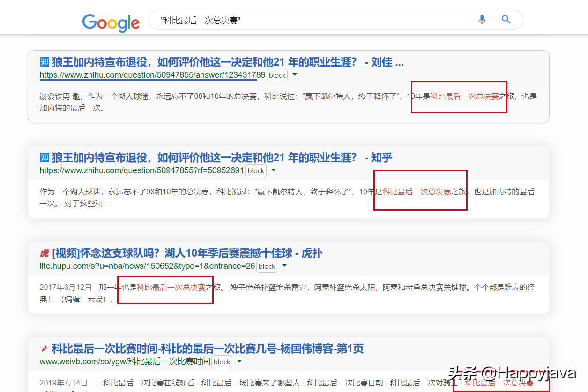Click block button beside rf=50952691 URL
Screen dimensions: 588x392
[x=256, y=170]
